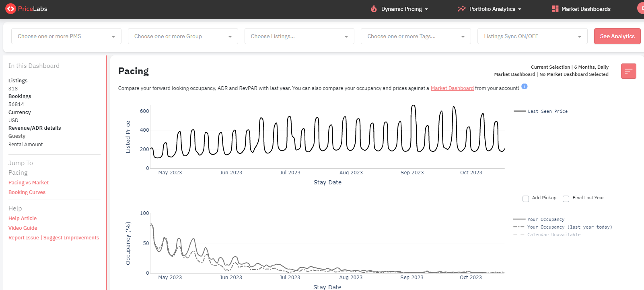Viewport: 644px width, 290px height.
Task: Expand the Listings Sync ON/OFF dropdown
Action: pos(533,36)
